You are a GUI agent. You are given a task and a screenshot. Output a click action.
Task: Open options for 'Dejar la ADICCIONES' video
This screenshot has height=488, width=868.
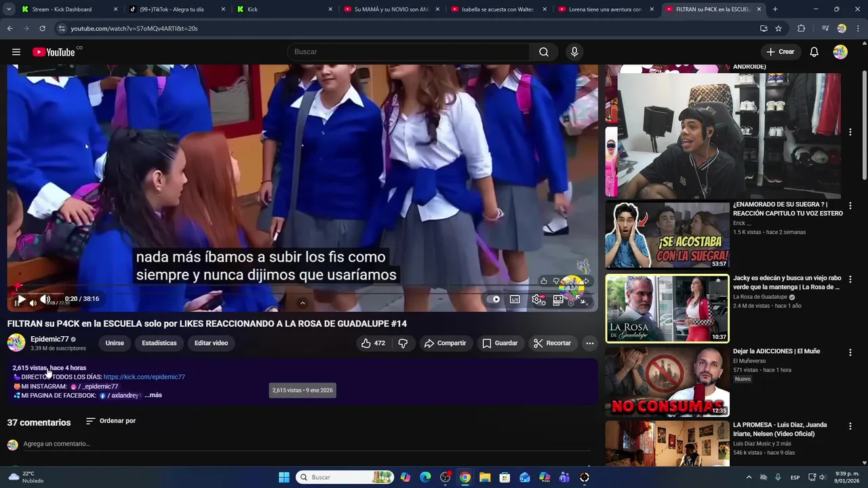click(850, 352)
